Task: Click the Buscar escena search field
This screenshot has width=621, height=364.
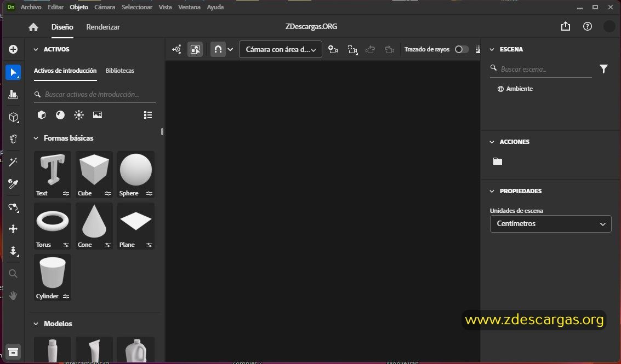Action: 541,69
